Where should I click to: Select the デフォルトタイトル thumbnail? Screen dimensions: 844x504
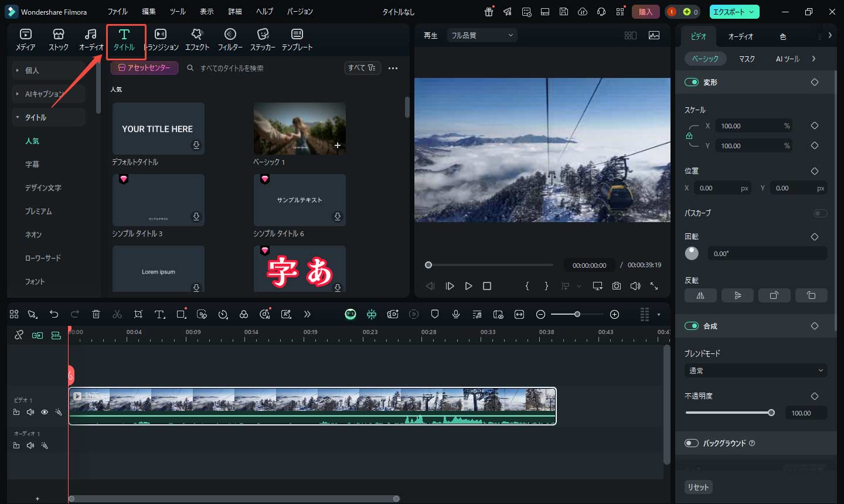158,128
